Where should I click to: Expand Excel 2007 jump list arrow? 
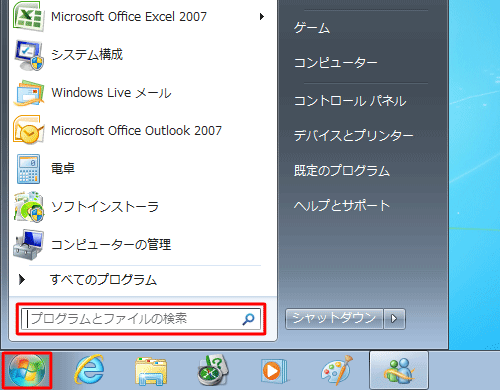(x=262, y=16)
